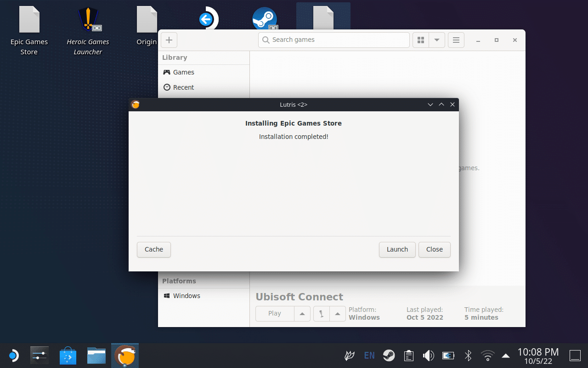Expand the Play button options arrow
The image size is (588, 368).
click(x=302, y=314)
